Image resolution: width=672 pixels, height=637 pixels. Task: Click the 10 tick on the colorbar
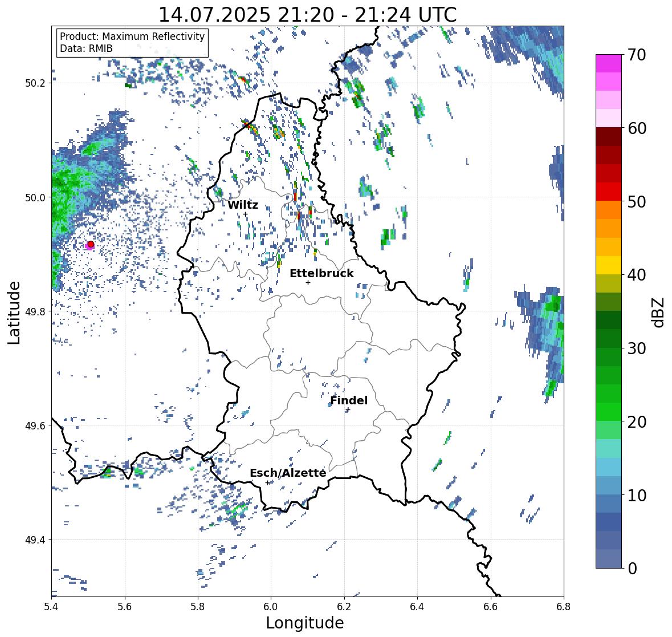(637, 495)
